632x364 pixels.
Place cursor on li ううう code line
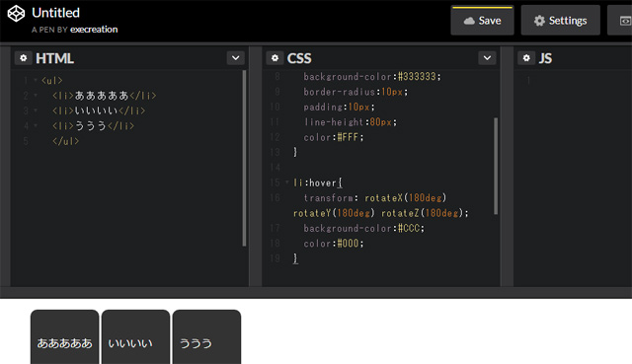point(93,126)
